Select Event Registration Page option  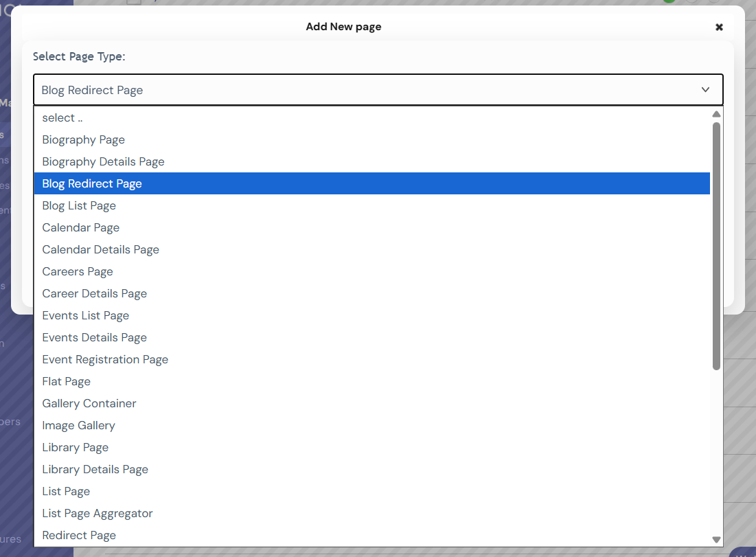[371, 360]
